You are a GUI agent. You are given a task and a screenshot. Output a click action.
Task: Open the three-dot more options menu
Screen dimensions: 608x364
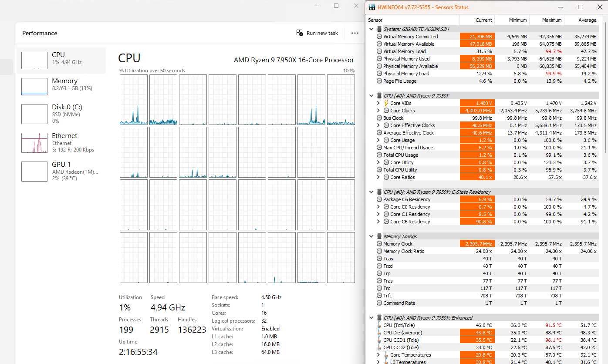click(355, 33)
